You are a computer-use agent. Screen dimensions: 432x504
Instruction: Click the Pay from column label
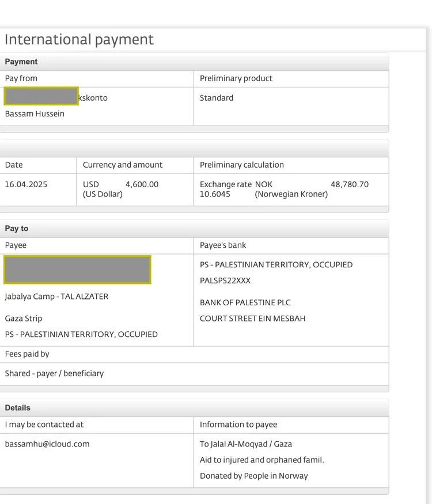coord(21,78)
